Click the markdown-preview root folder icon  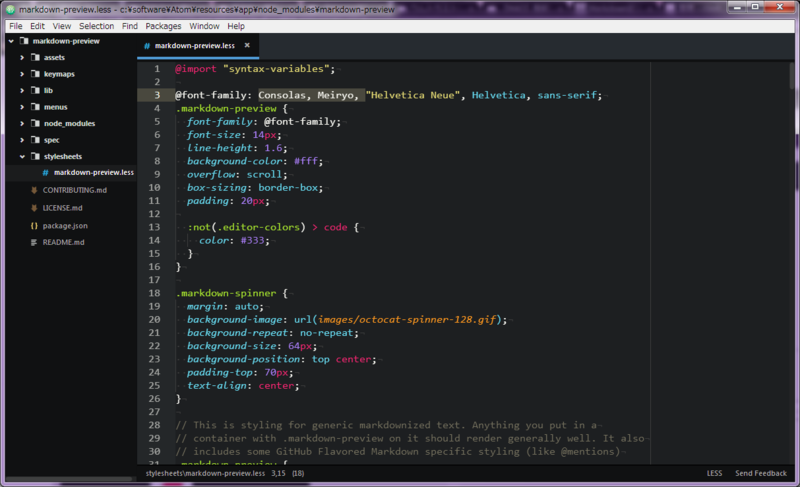[24, 41]
